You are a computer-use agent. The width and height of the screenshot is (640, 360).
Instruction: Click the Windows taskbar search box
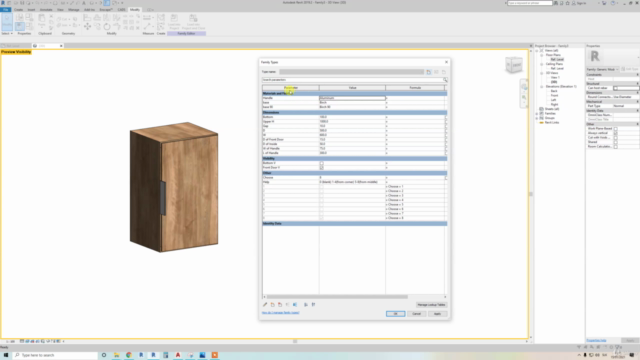click(56, 355)
